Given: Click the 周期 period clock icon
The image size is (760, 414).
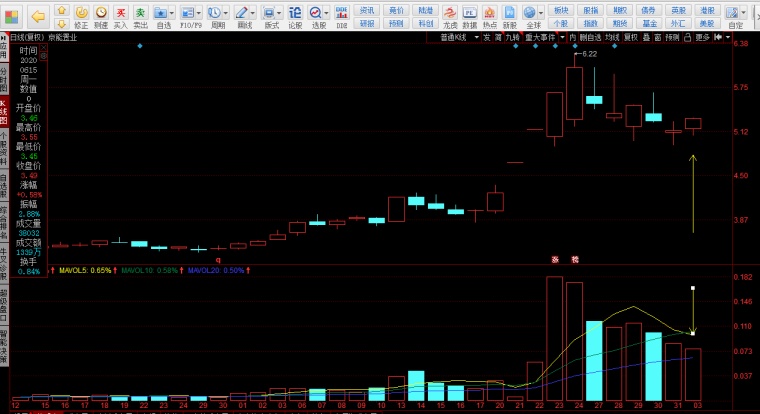Looking at the screenshot, I should click(x=214, y=12).
